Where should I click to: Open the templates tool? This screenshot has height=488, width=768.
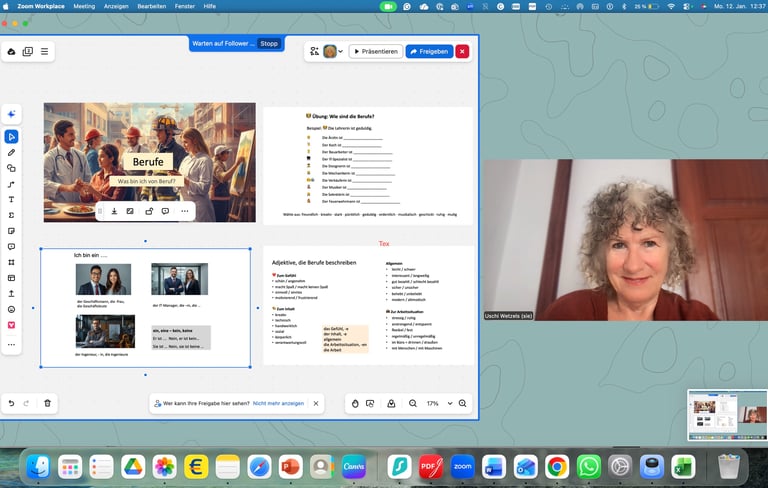tap(11, 278)
